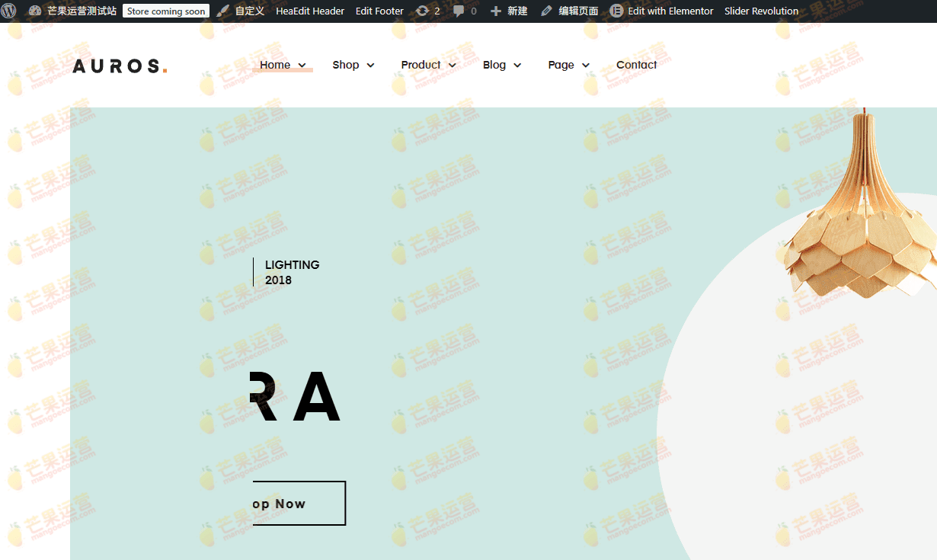
Task: Open the WordPress logo menu
Action: (x=9, y=11)
